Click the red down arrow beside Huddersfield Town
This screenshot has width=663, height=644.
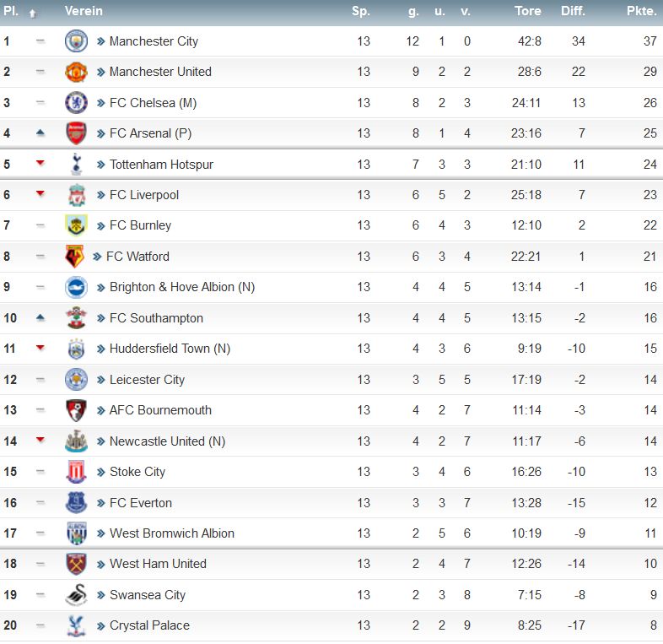click(40, 348)
